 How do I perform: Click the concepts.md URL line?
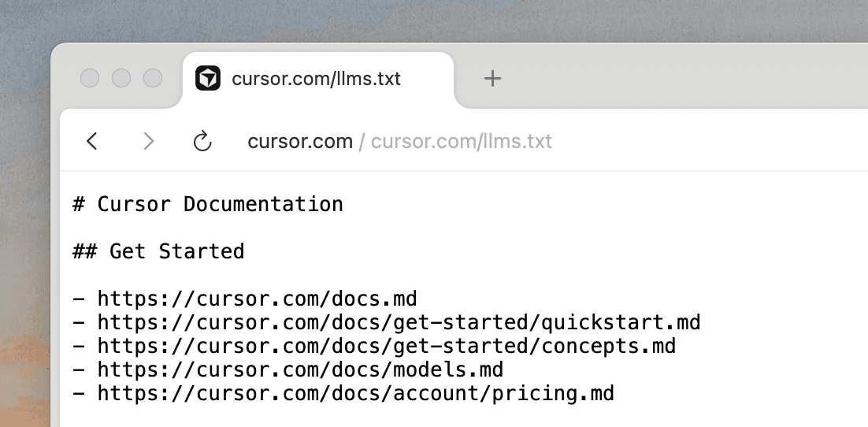tap(386, 346)
